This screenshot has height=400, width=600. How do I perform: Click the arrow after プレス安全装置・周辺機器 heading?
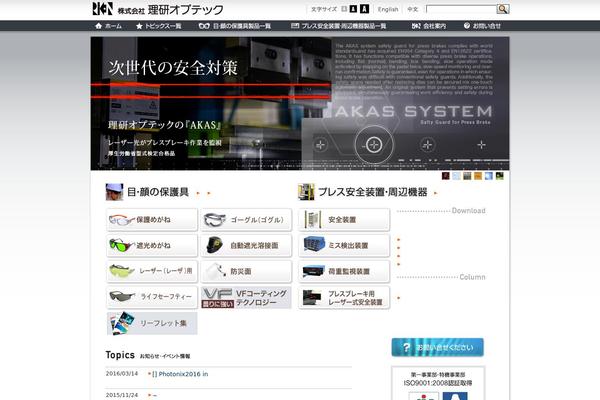tap(435, 193)
